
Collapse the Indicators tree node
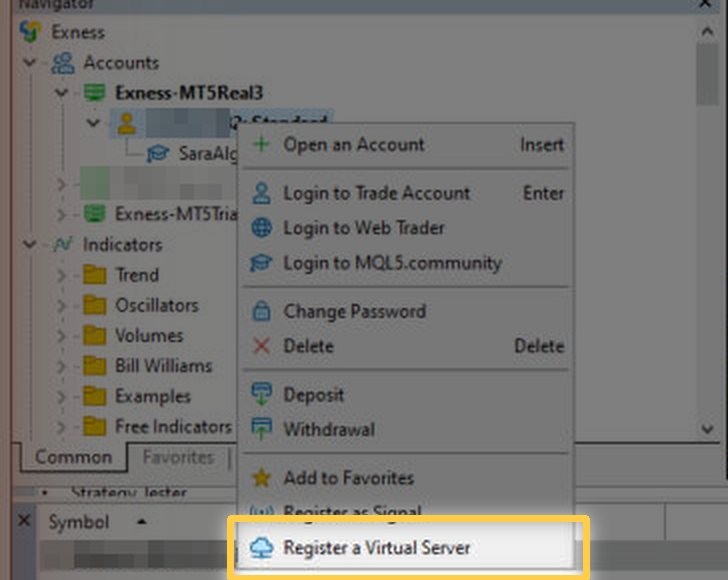(x=30, y=244)
